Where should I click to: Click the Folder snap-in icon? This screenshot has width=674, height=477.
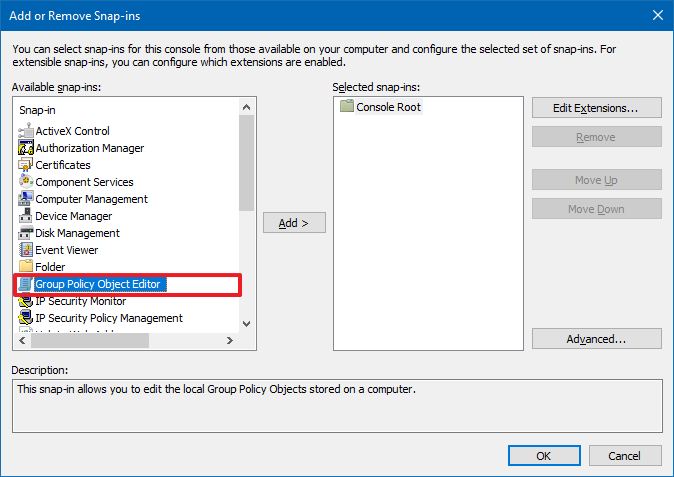pos(26,267)
